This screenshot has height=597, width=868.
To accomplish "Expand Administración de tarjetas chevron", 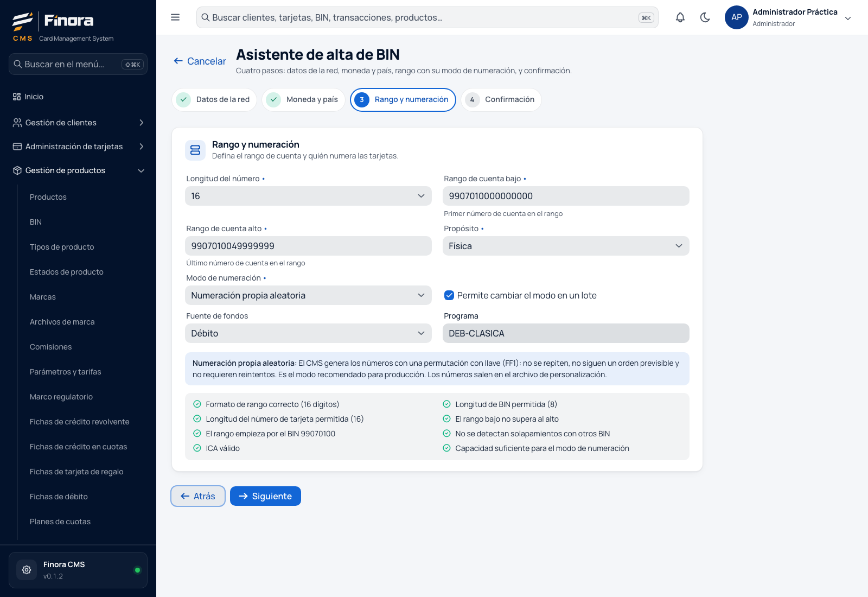I will pyautogui.click(x=141, y=147).
